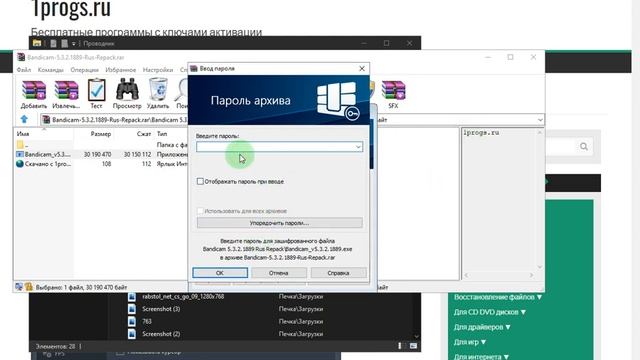This screenshot has height=360, width=640.
Task: Click the properties icon in Проводник quick access toolbar
Action: (x=53, y=43)
